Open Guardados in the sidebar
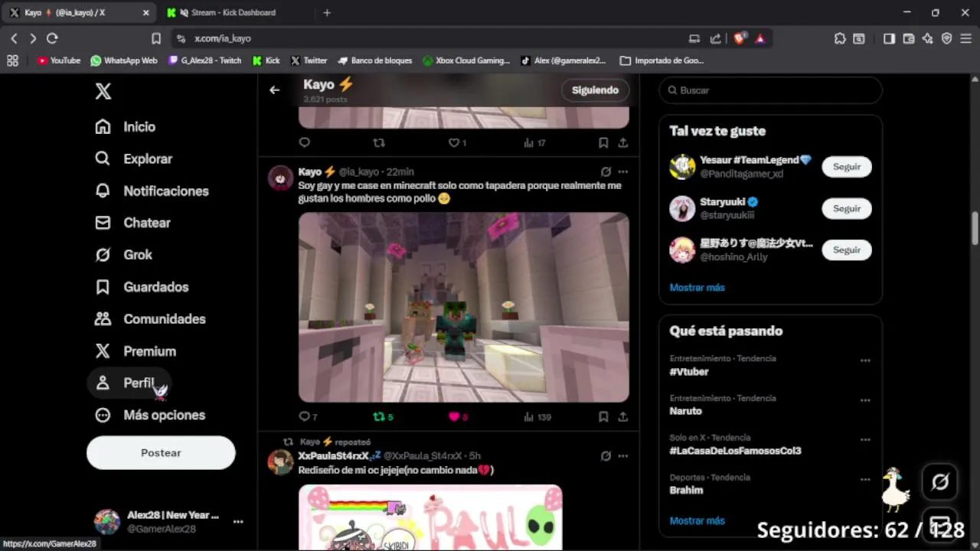Image resolution: width=980 pixels, height=551 pixels. [x=142, y=287]
